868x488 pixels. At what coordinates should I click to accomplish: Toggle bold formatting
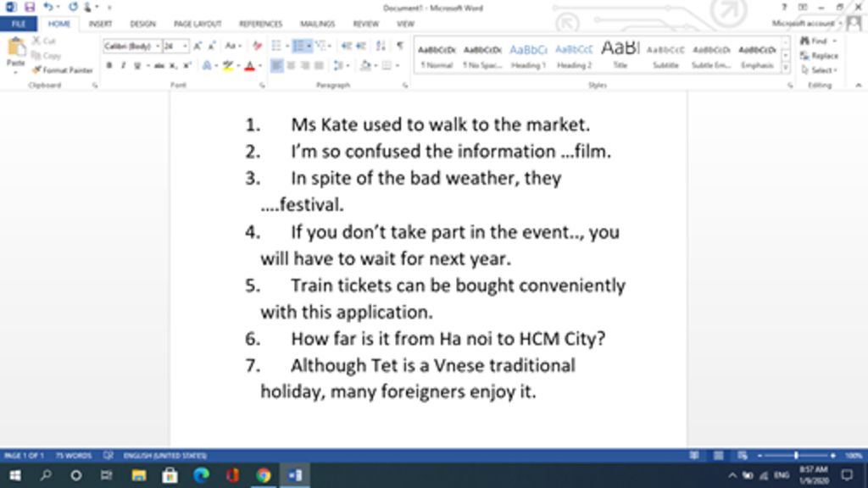[x=109, y=65]
